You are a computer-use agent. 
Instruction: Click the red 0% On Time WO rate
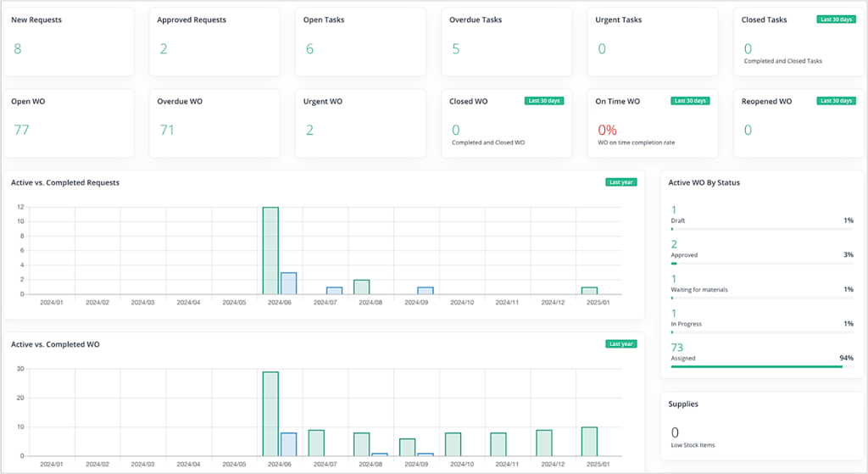608,130
